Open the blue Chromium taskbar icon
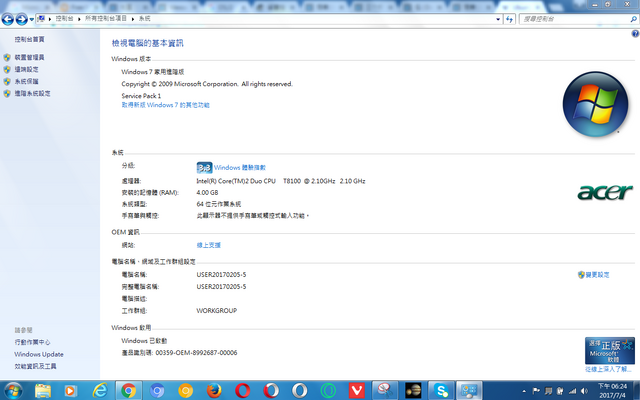 coord(157,391)
